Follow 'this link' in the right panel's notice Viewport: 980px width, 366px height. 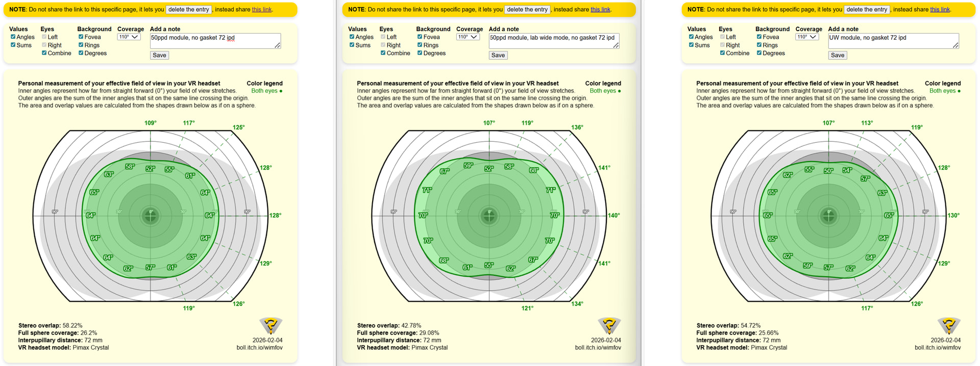pos(940,10)
